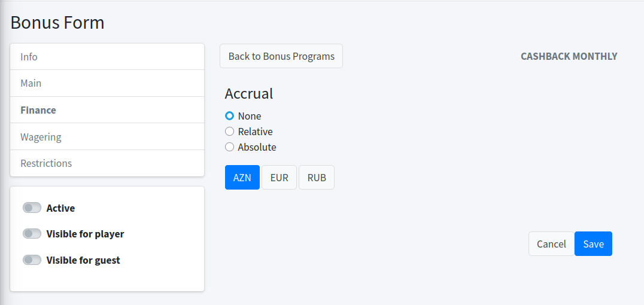Screen dimensions: 644x305
Task: Click the Bonus Form page heading
Action: click(57, 23)
